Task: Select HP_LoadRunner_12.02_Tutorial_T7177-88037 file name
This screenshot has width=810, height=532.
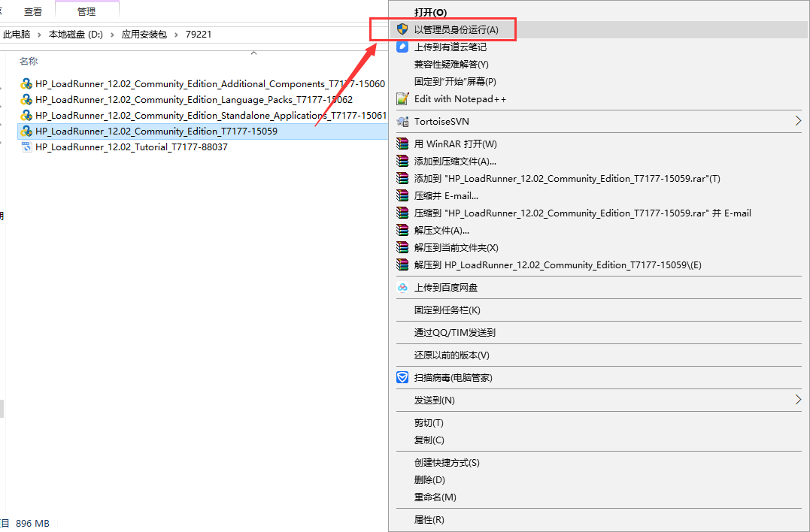Action: point(132,147)
